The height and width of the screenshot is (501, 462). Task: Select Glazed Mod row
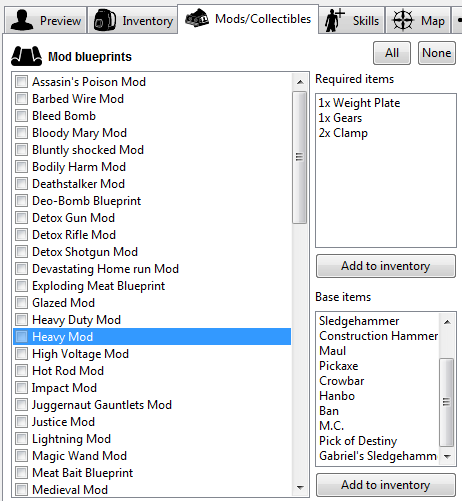tap(152, 303)
